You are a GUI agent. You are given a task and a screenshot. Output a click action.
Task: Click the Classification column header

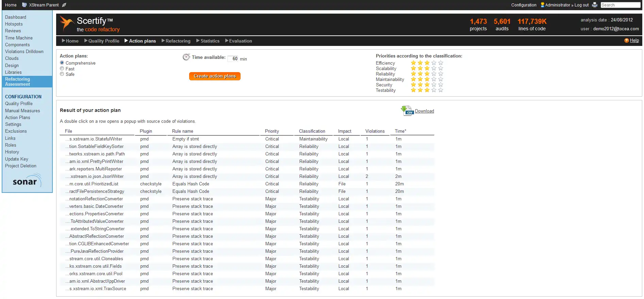(x=312, y=131)
